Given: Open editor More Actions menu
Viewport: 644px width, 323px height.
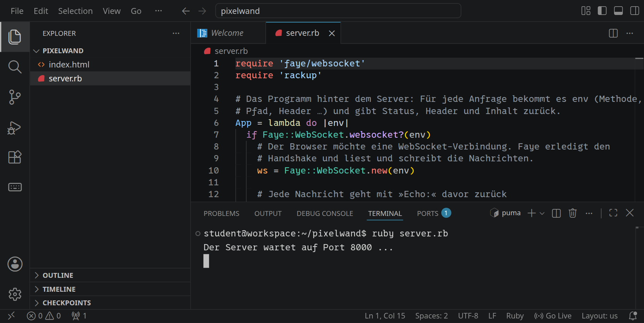Looking at the screenshot, I should [630, 33].
